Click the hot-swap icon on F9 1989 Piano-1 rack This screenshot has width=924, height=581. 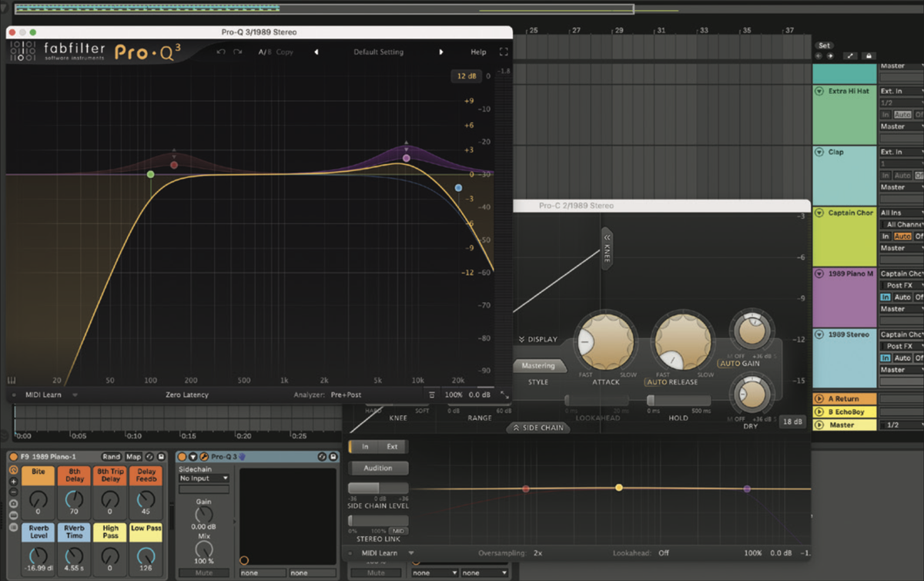149,456
